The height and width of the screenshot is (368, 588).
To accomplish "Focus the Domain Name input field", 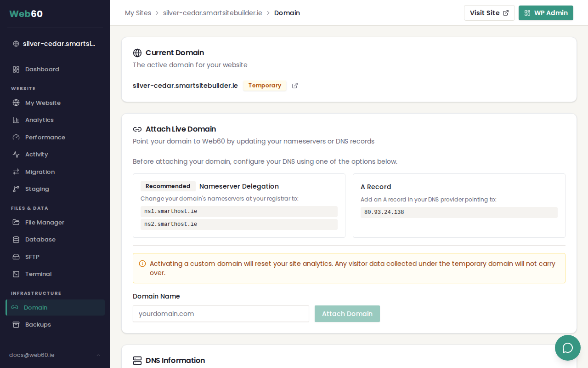I will [x=220, y=314].
